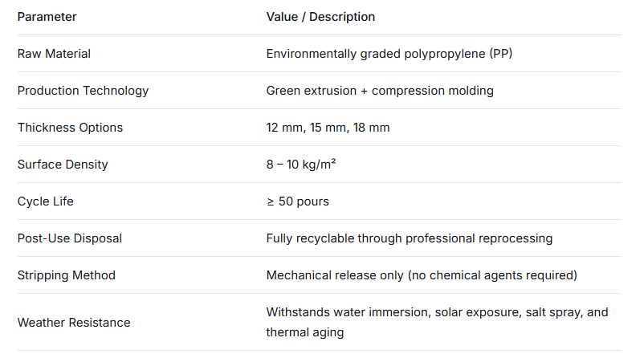Select the Thickness Options label
This screenshot has width=644, height=358.
[x=70, y=128]
